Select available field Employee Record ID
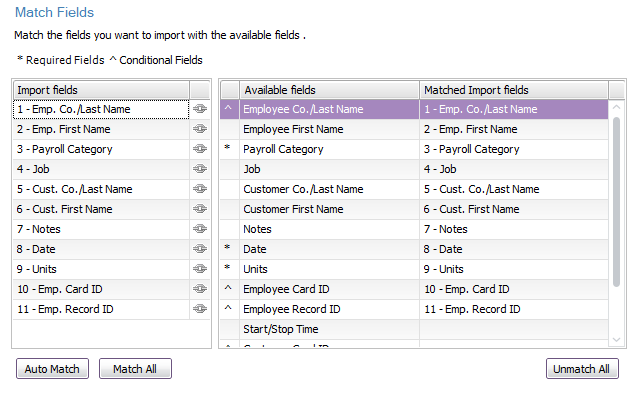This screenshot has height=397, width=639. pyautogui.click(x=329, y=309)
